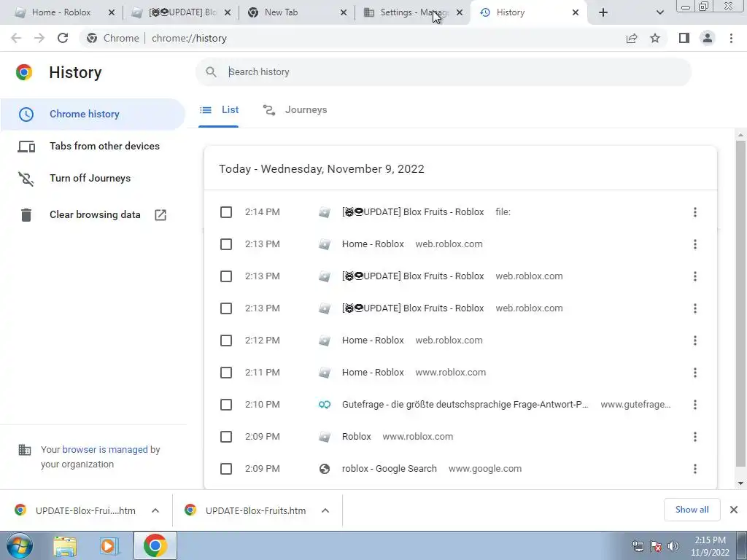747x560 pixels.
Task: Click the network tray icon
Action: point(638,545)
